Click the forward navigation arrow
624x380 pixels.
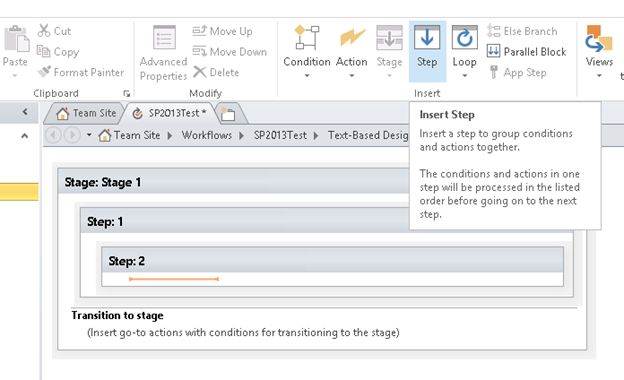click(x=72, y=135)
